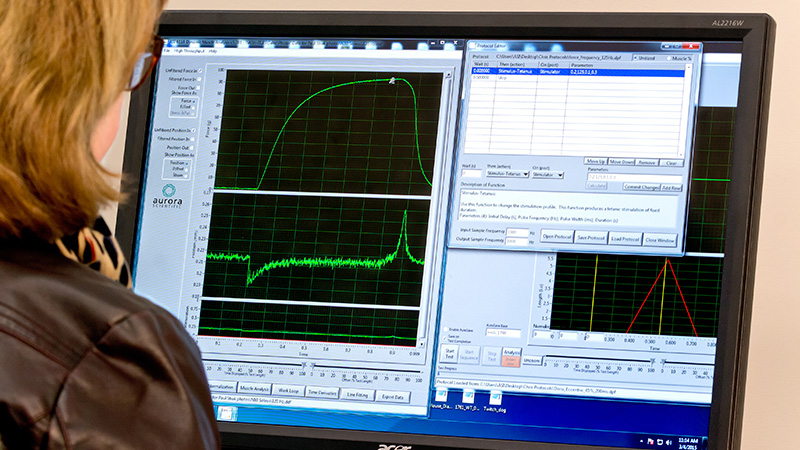Select the Unitized radio option in Protocol Editor
The height and width of the screenshot is (450, 800).
(635, 58)
